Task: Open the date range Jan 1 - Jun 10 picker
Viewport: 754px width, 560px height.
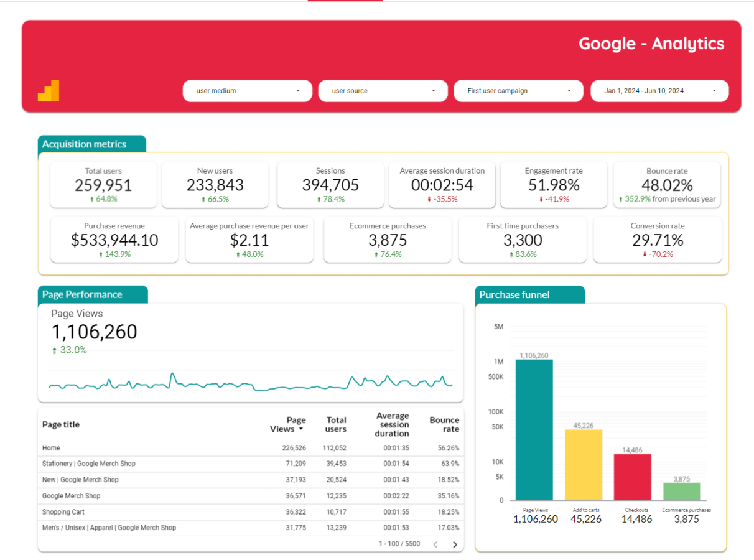Action: tap(659, 91)
